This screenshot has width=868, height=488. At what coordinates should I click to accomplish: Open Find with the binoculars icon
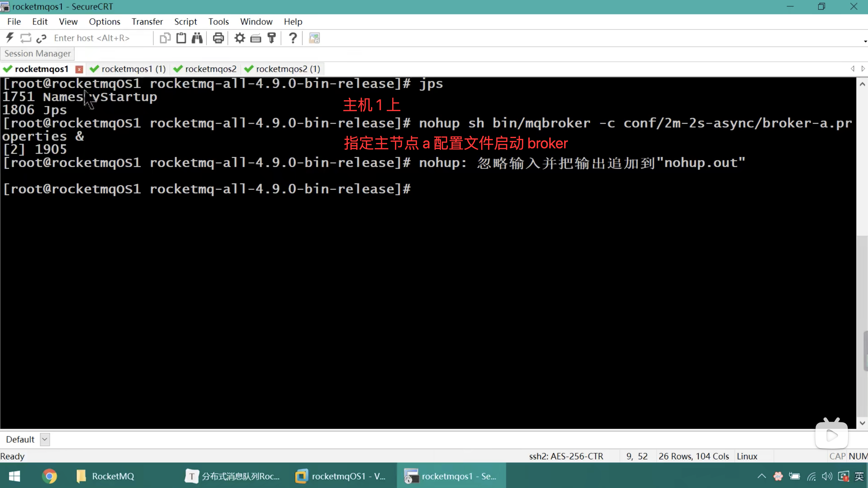pos(197,38)
